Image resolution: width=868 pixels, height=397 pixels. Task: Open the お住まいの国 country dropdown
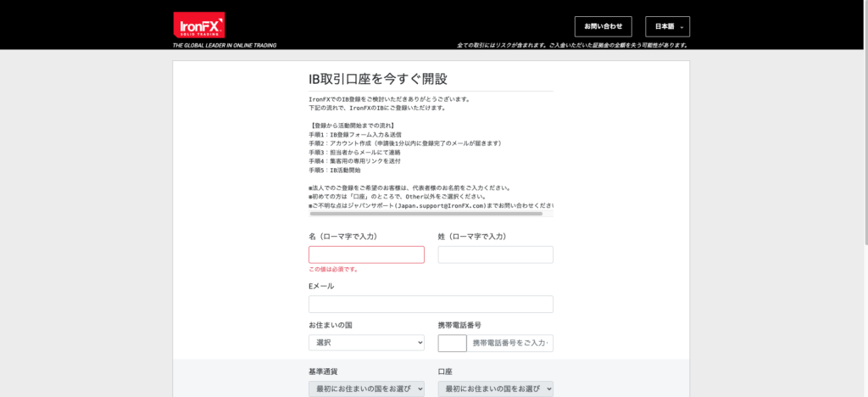click(x=366, y=343)
